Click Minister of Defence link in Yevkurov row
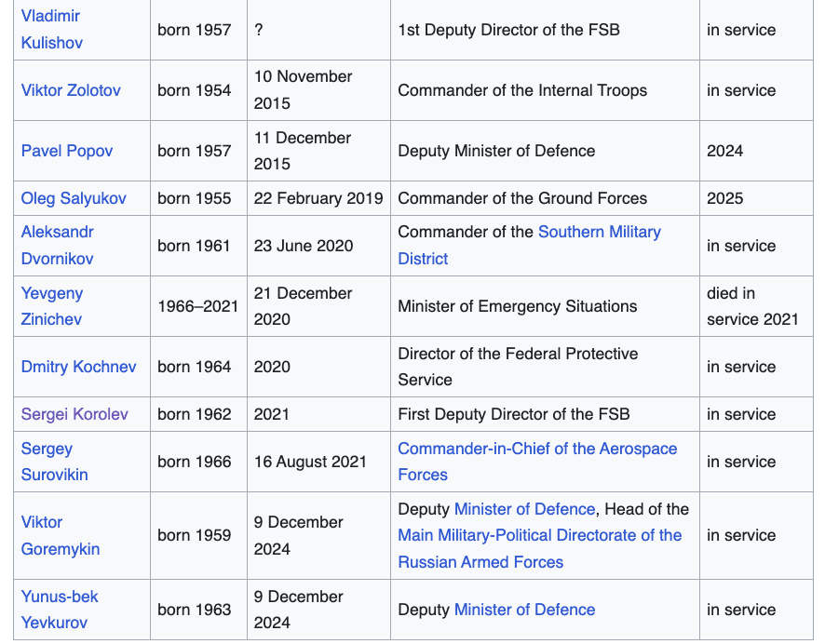Image resolution: width=825 pixels, height=644 pixels. click(524, 610)
